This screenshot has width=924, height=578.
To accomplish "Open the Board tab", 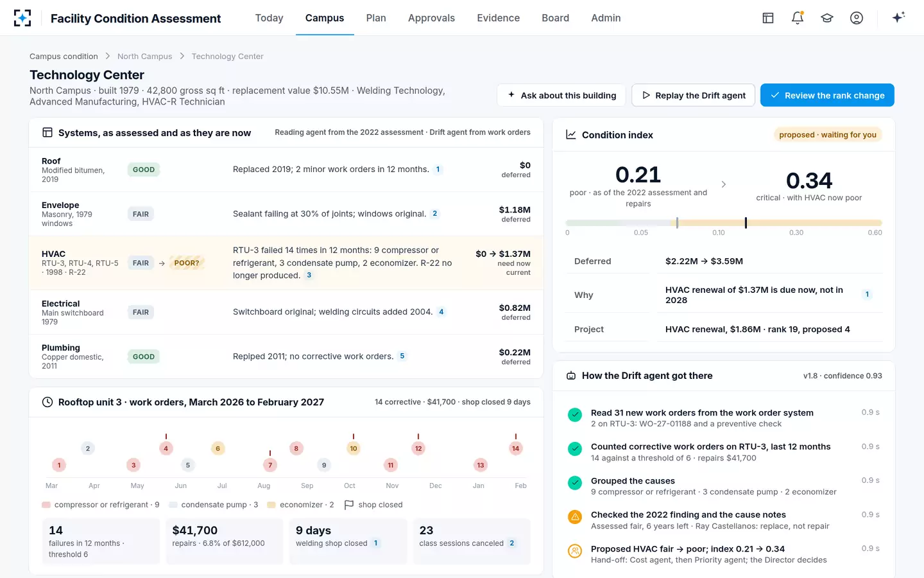I will click(x=556, y=18).
